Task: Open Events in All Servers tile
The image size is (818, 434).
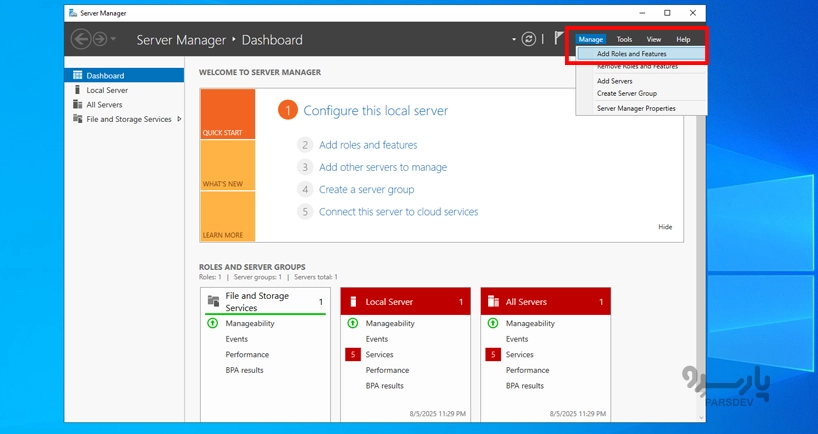Action: [x=518, y=339]
